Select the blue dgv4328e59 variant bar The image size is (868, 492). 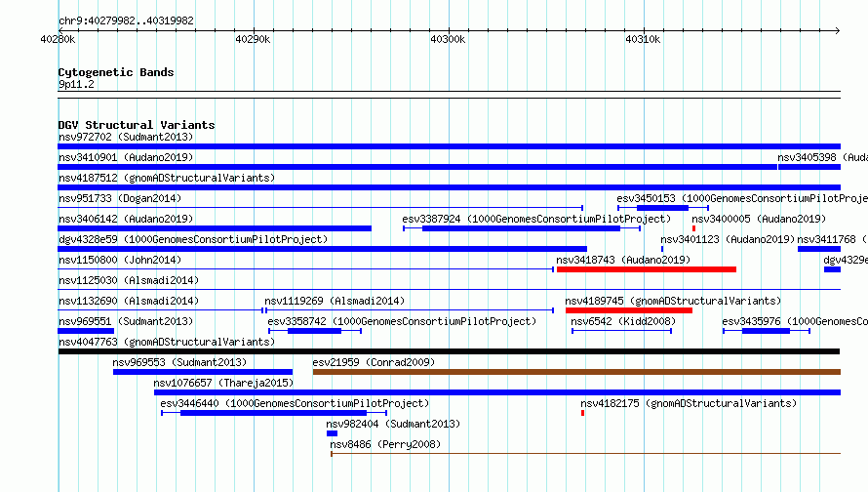[x=322, y=249]
